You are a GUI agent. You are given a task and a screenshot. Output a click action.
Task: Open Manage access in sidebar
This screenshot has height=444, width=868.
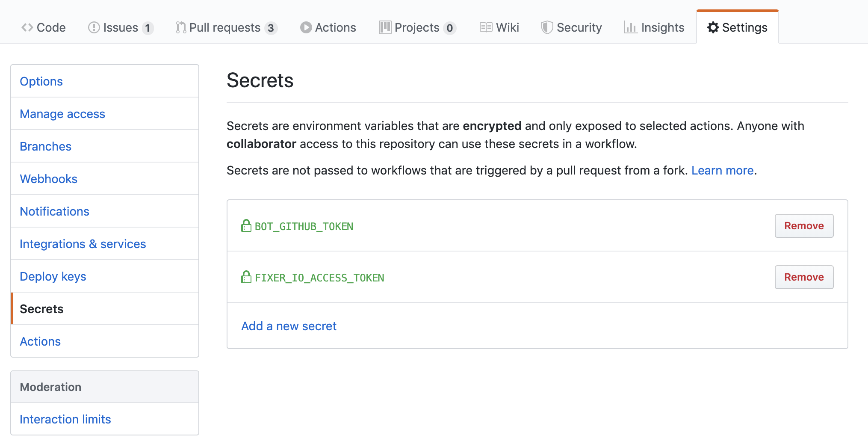click(62, 114)
